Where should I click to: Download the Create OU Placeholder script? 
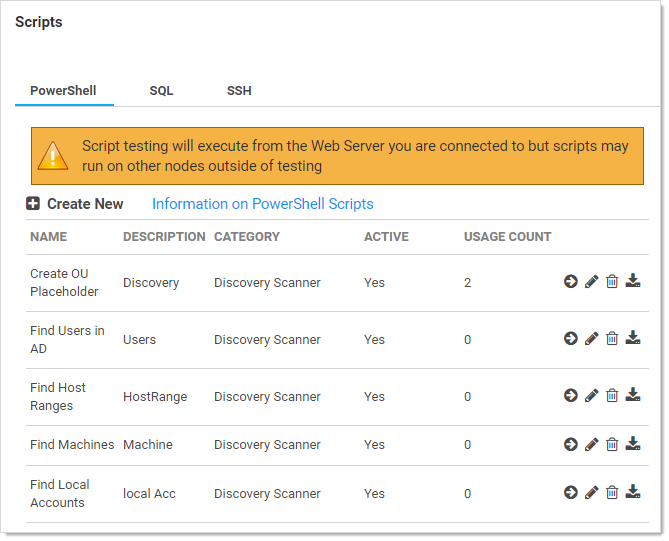[x=633, y=282]
